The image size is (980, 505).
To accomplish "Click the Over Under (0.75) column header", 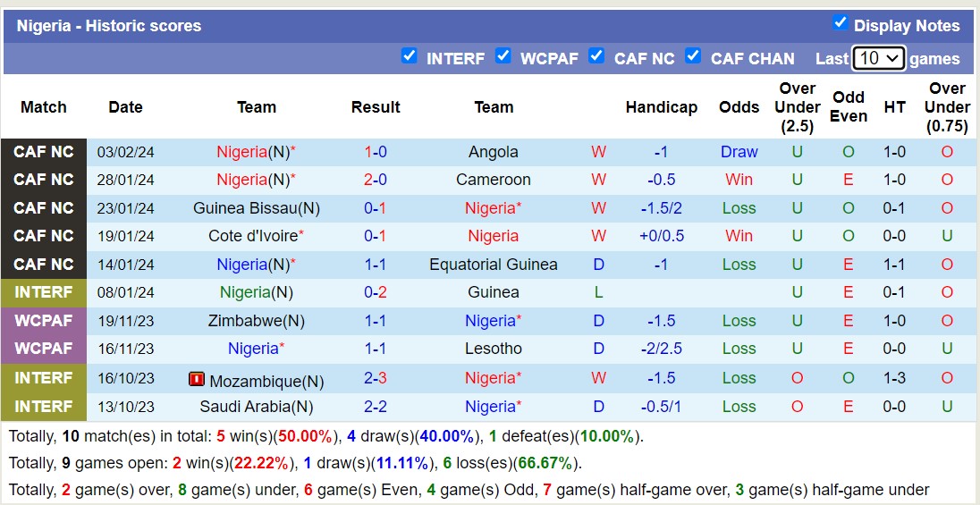I will [x=947, y=107].
